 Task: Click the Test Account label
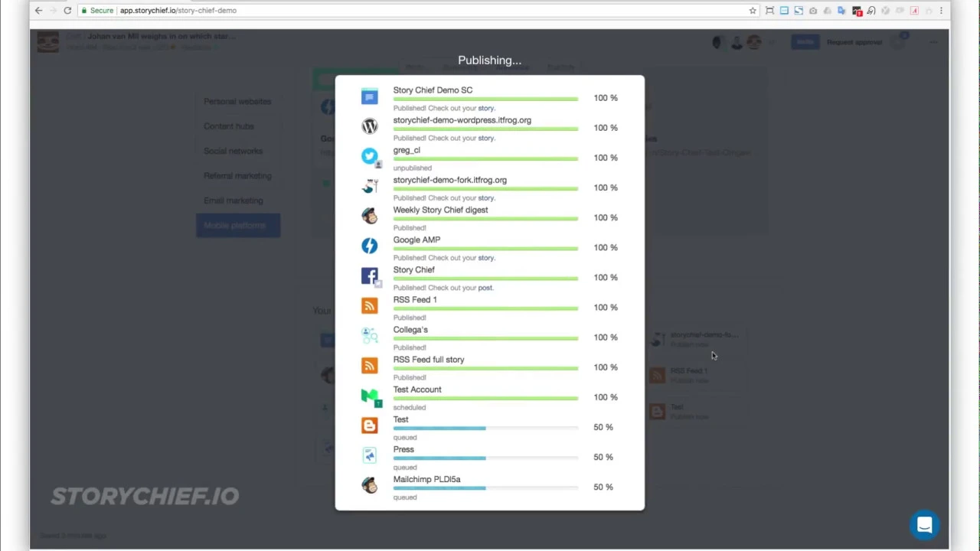(x=417, y=390)
